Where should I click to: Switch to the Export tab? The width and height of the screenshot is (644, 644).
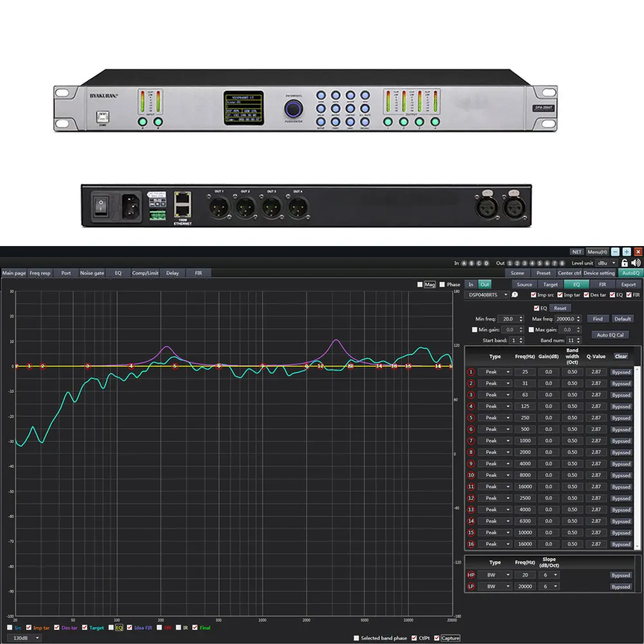[x=628, y=285]
